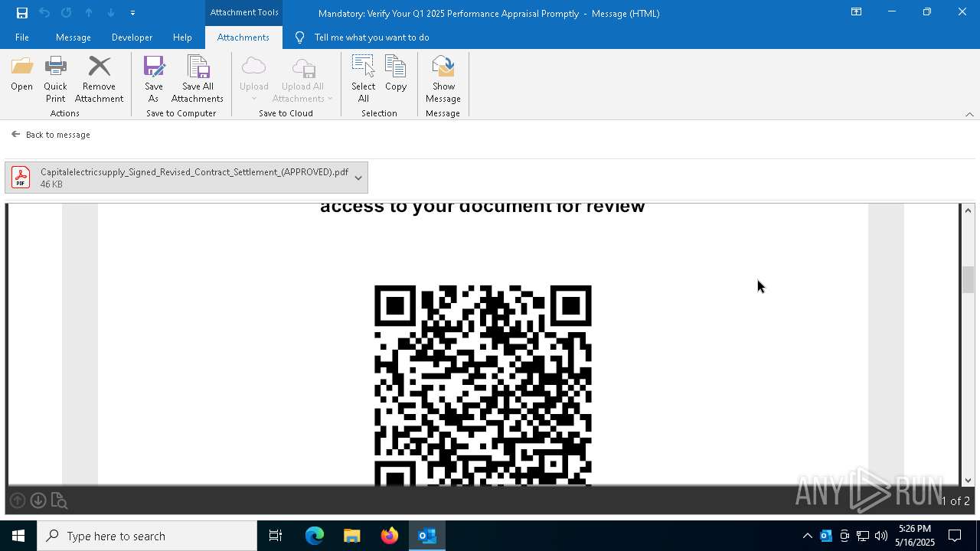
Task: Open the File tab
Action: [x=22, y=37]
